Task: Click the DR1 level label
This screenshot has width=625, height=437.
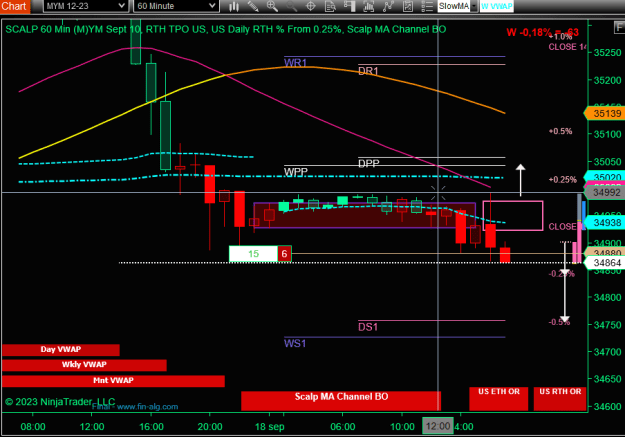Action: click(x=368, y=71)
